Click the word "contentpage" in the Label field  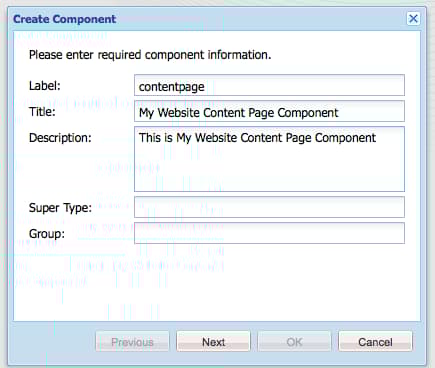[x=172, y=87]
